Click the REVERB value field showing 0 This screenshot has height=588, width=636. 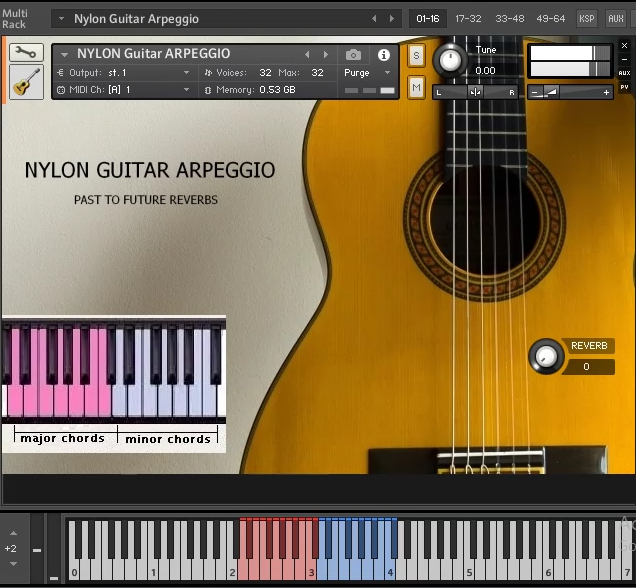point(588,367)
